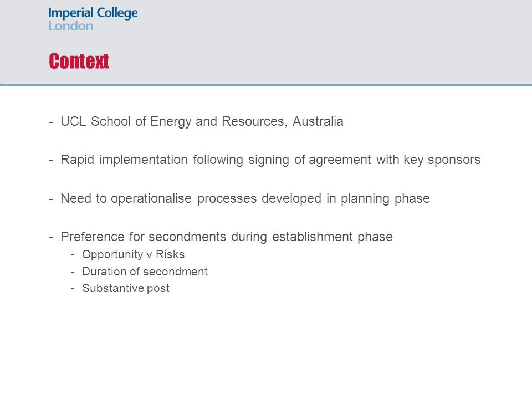Click the word agreement in second bullet

[340, 160]
